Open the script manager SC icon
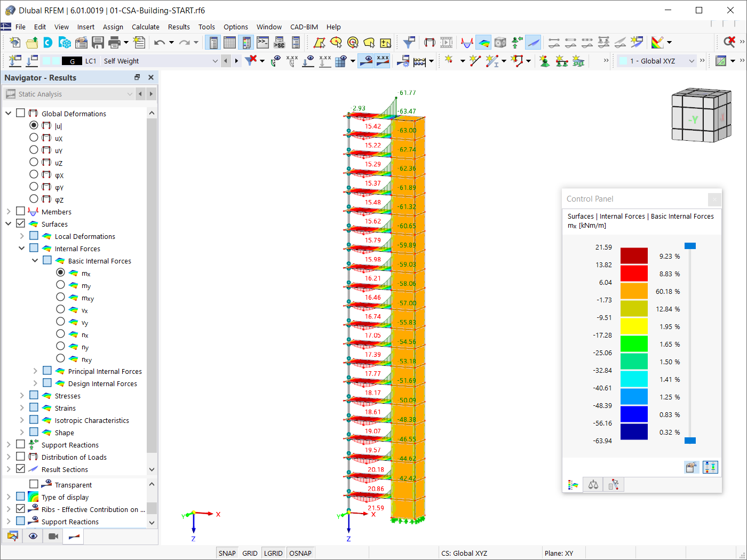Screen dimensions: 747x560 (x=279, y=42)
